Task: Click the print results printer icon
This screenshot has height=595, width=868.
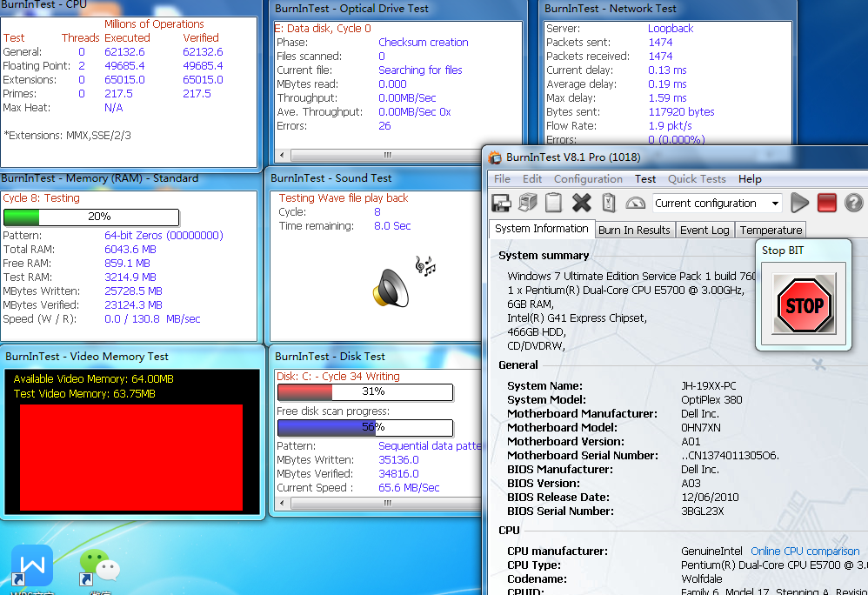Action: pos(528,204)
